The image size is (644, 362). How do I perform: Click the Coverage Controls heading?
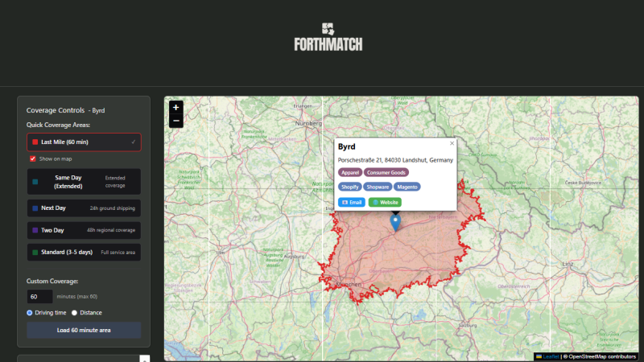56,110
